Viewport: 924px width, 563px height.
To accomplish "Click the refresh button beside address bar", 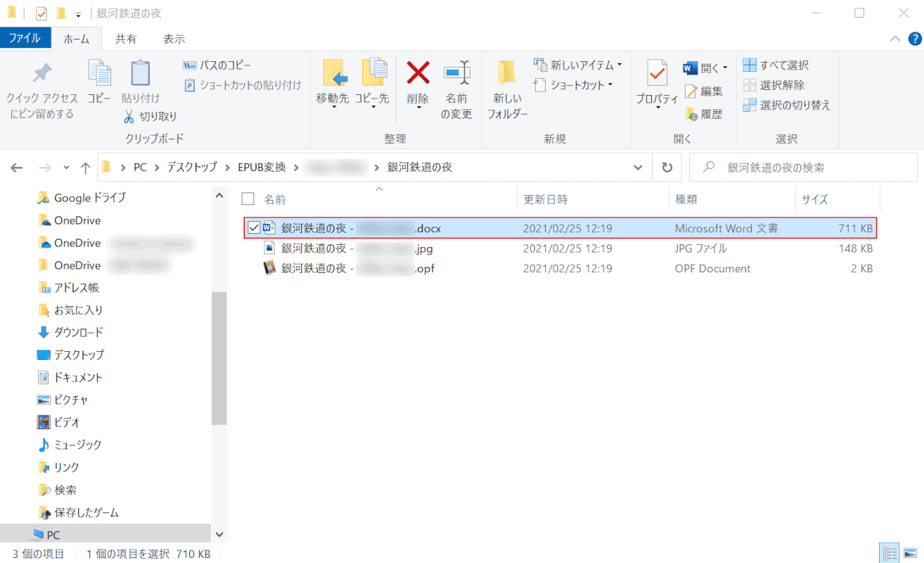I will 666,167.
